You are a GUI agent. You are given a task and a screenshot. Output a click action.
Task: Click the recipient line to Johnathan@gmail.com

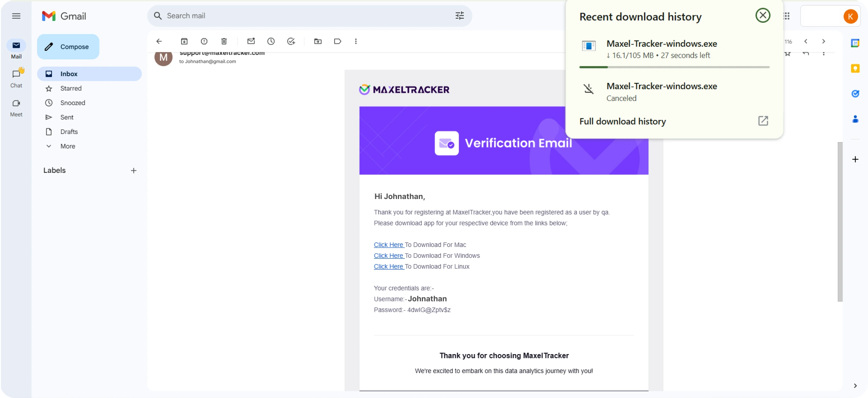tap(208, 61)
